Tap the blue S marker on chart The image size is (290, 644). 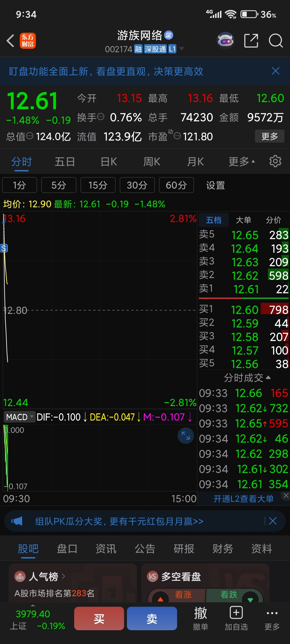coord(4,248)
